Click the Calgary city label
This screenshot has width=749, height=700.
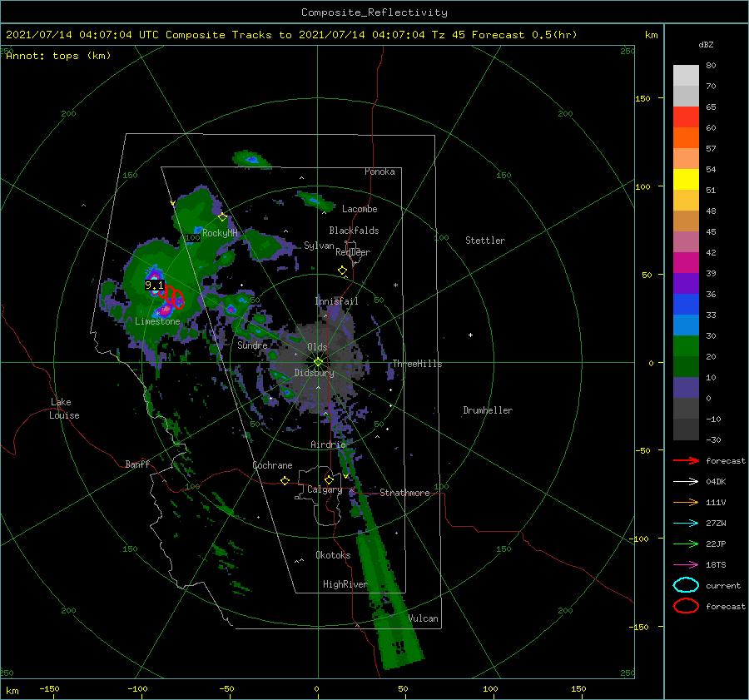[x=325, y=489]
